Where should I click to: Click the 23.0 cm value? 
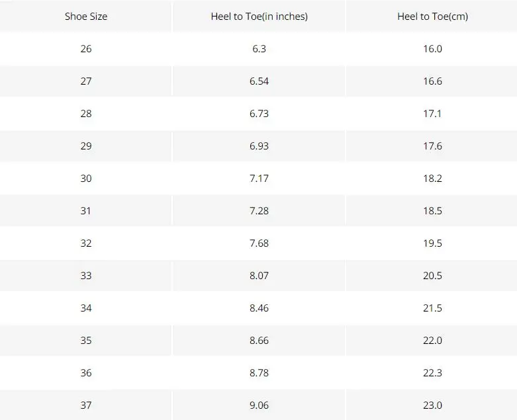click(x=432, y=405)
